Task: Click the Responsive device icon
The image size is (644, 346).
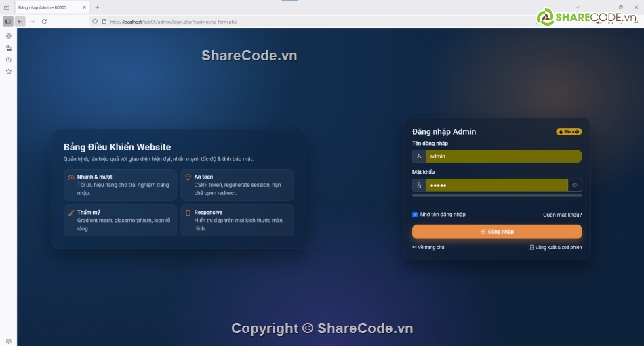Action: tap(188, 213)
